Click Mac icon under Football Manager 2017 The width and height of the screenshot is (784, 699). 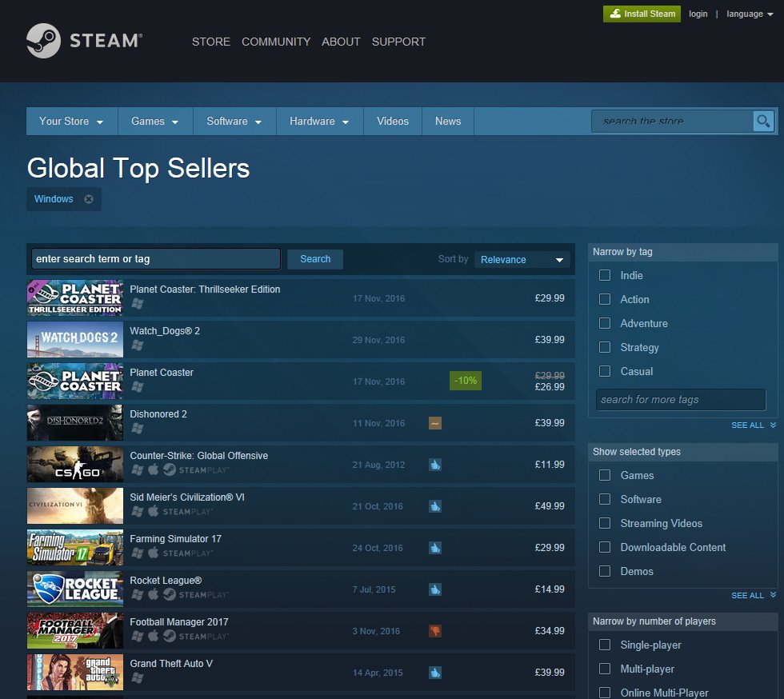154,635
